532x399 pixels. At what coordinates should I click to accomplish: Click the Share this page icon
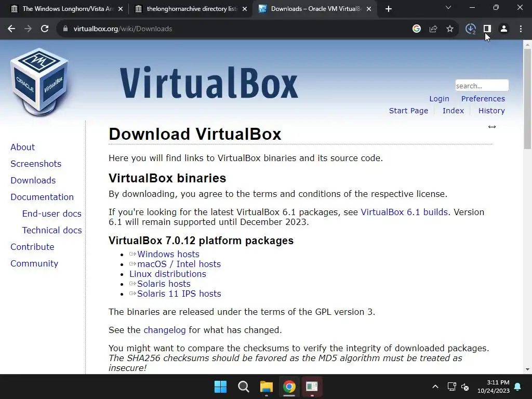tap(433, 29)
